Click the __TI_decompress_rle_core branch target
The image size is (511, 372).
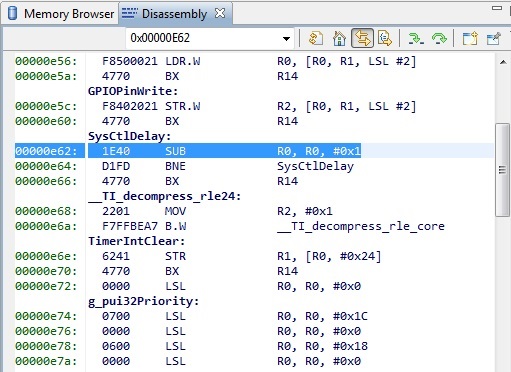(361, 226)
